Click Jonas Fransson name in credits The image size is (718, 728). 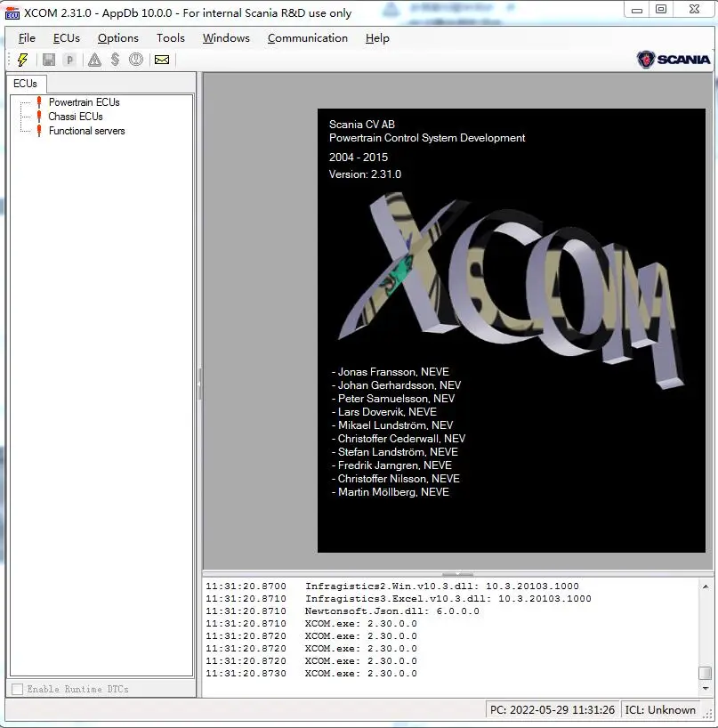point(377,372)
